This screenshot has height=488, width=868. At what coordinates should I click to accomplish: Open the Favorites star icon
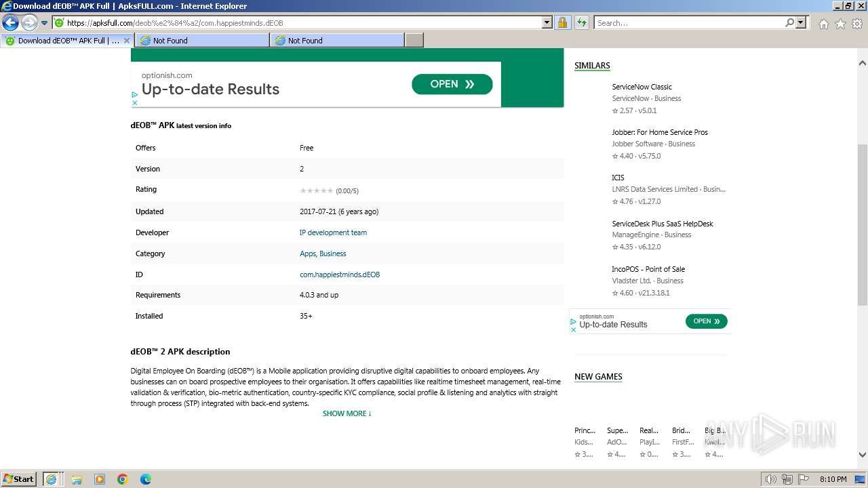click(x=840, y=24)
